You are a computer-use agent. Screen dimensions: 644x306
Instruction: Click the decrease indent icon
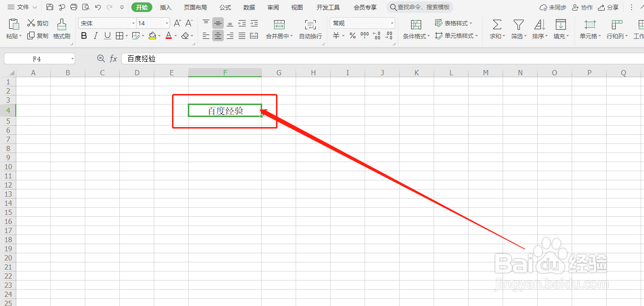point(242,23)
